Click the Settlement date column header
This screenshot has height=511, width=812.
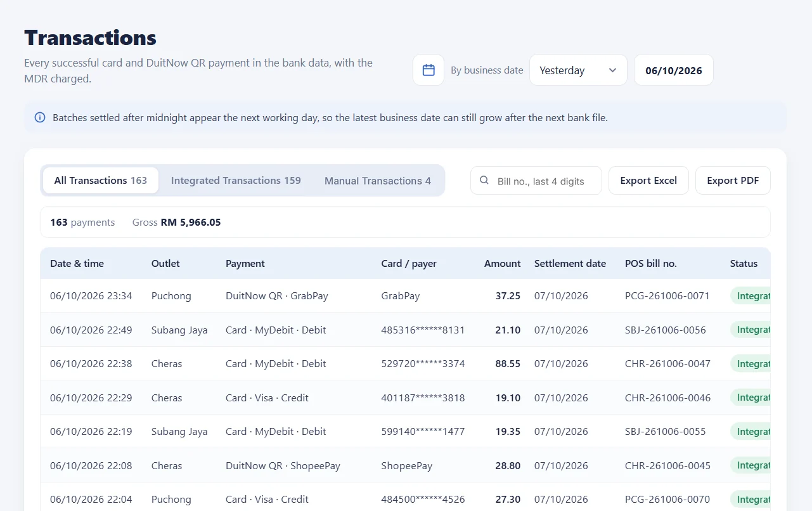click(570, 264)
